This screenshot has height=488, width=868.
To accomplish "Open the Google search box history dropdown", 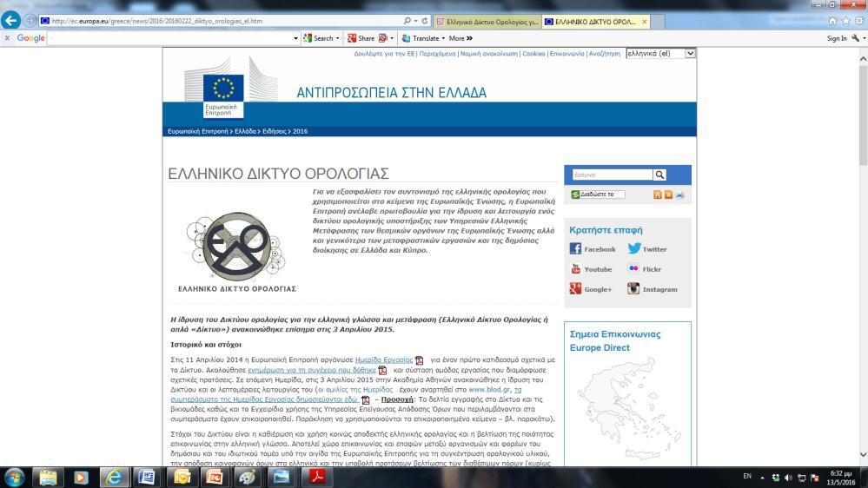I will point(295,38).
